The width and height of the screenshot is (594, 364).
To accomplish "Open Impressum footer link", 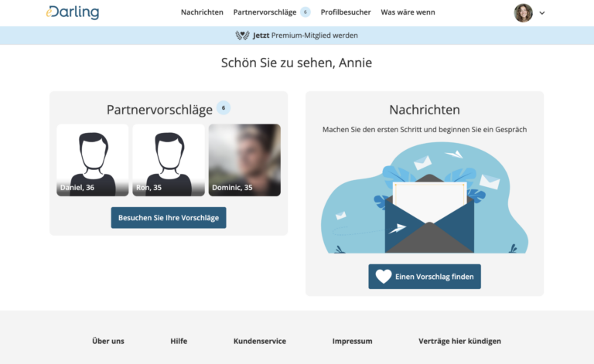I will point(353,341).
